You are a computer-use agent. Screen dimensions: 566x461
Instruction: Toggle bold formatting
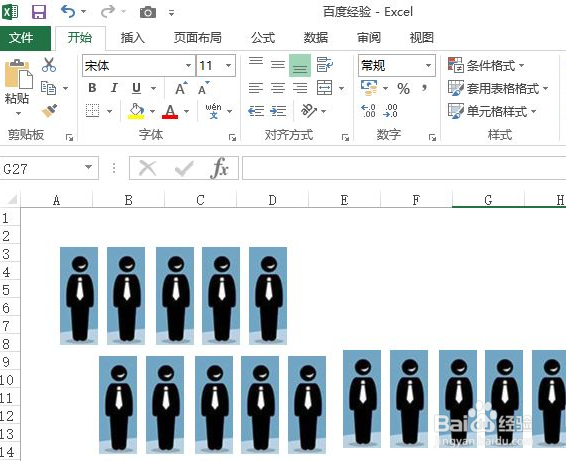click(x=92, y=88)
